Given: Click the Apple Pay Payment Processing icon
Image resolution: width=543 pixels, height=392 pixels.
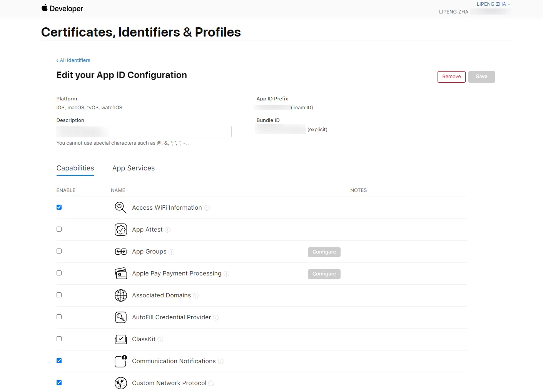Looking at the screenshot, I should tap(120, 274).
